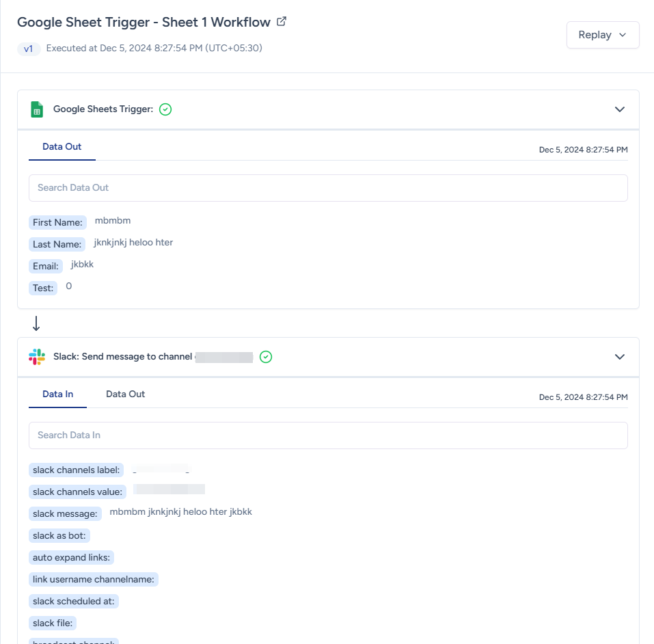Click the down arrow between steps
Screen dimensions: 654x644
36,323
